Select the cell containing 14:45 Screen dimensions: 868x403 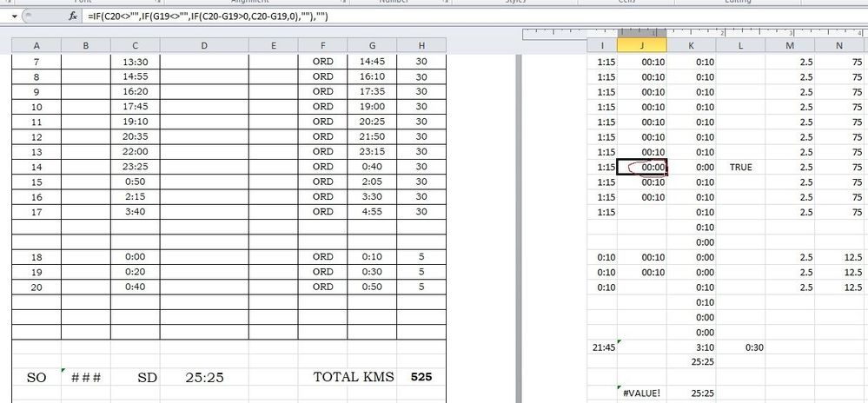[x=372, y=62]
